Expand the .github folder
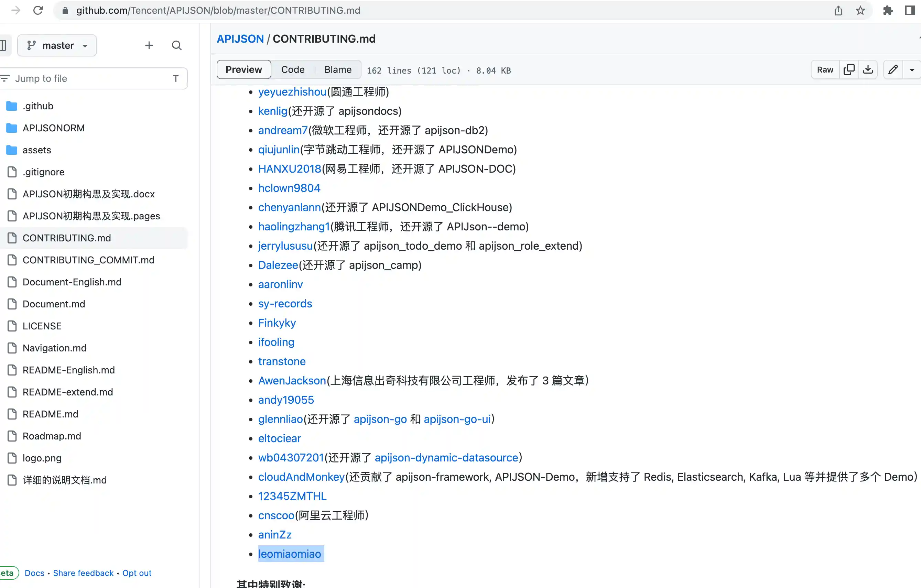921x588 pixels. 37,106
